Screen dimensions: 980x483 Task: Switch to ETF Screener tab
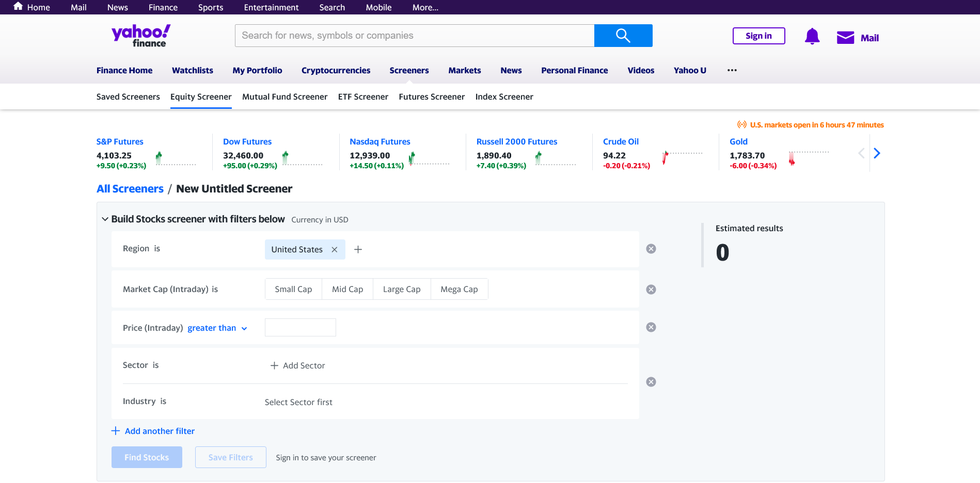[363, 97]
